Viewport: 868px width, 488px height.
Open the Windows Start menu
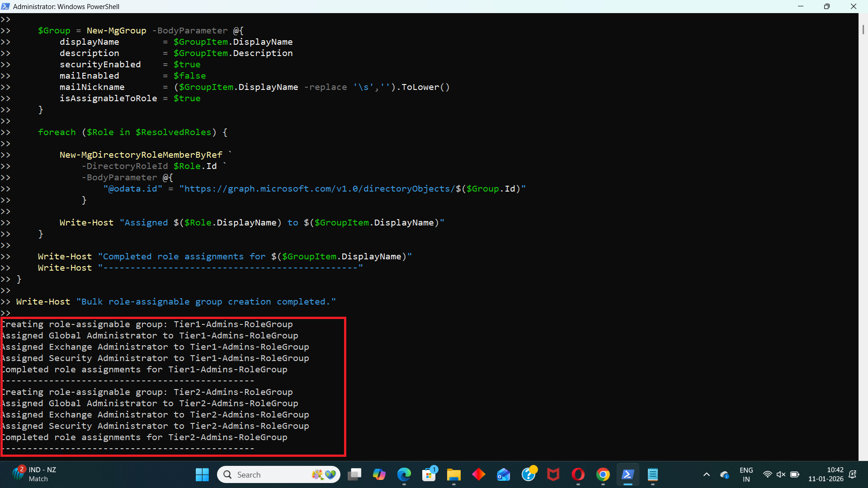(x=202, y=474)
